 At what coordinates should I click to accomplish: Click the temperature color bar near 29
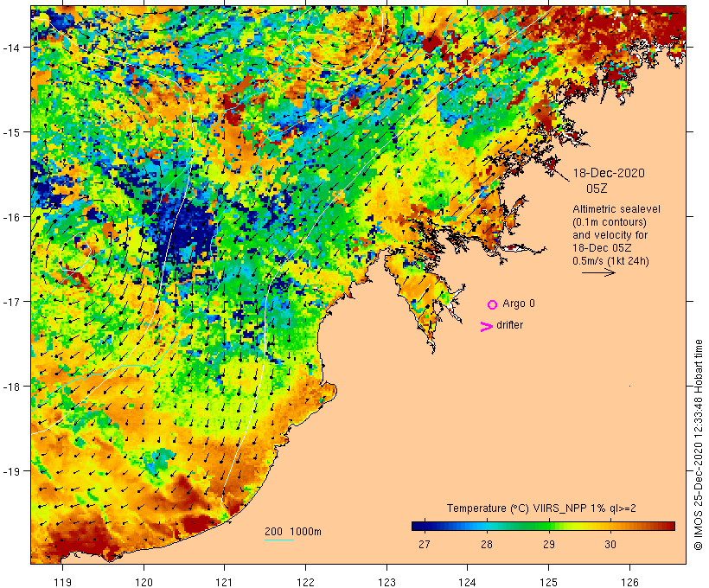(x=548, y=526)
